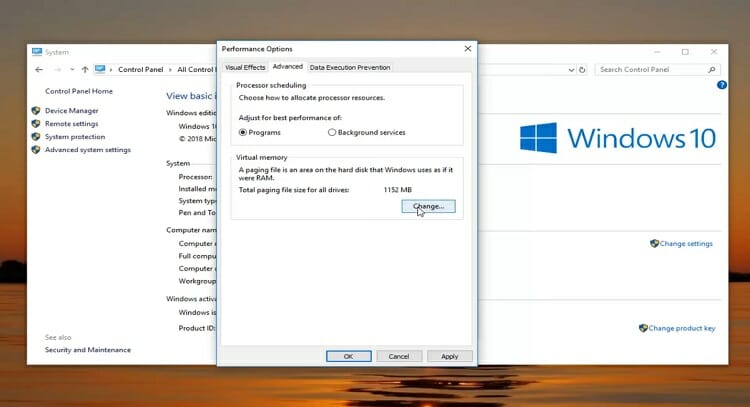Click the shield icon beside System protection

click(36, 136)
